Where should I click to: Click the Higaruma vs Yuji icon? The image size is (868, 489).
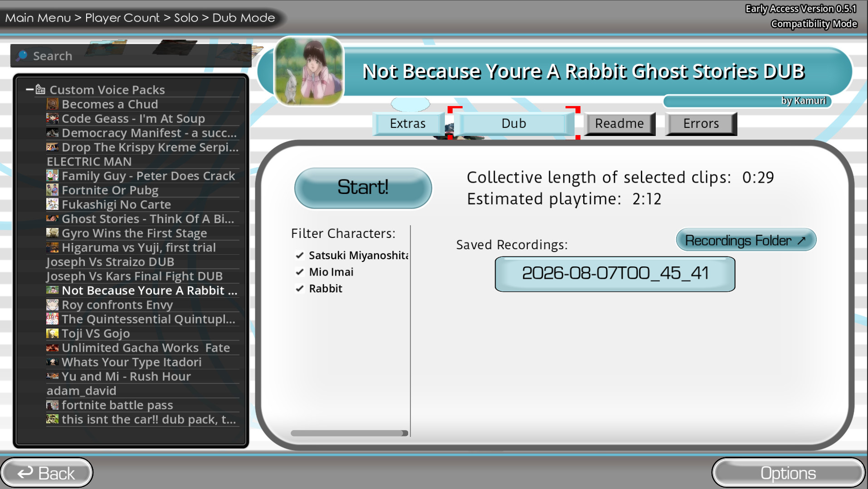pos(52,247)
